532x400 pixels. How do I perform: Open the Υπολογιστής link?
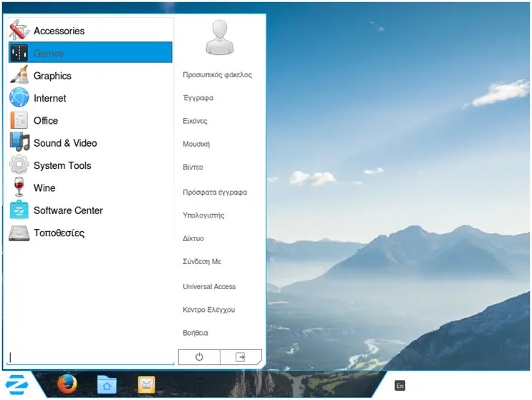pos(203,215)
